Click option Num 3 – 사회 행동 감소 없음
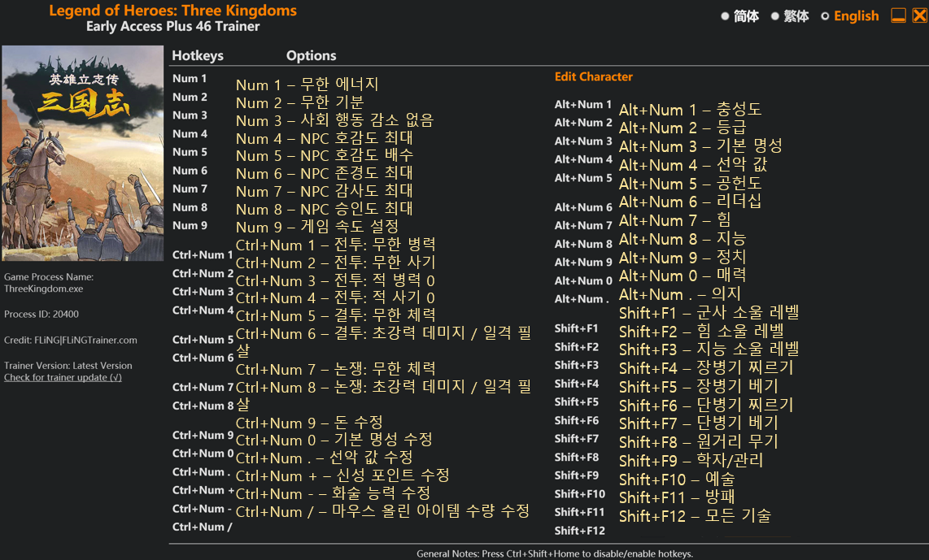This screenshot has width=929, height=560. click(334, 120)
